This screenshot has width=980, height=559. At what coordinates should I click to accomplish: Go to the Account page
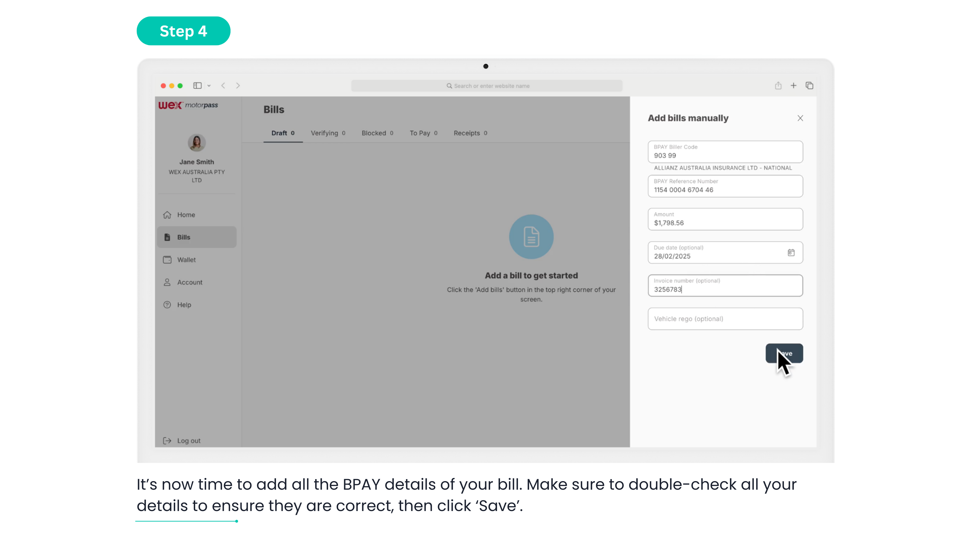click(189, 283)
